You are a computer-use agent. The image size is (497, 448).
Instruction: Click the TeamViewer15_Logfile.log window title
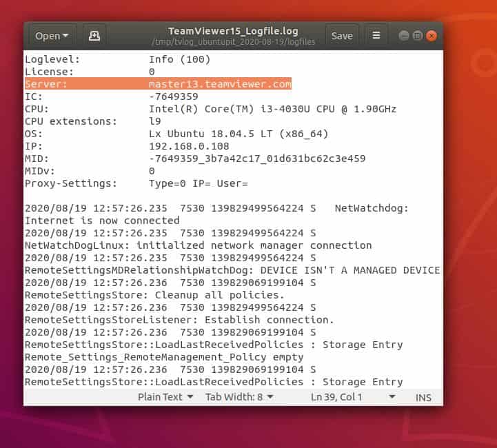pyautogui.click(x=233, y=31)
